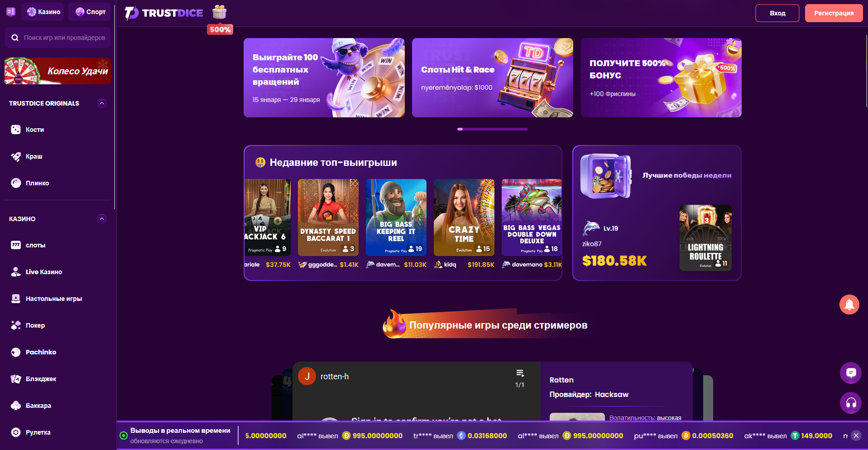Screen dimensions: 868x450
Task: Open the playlist icon in rotten-h video
Action: (520, 373)
